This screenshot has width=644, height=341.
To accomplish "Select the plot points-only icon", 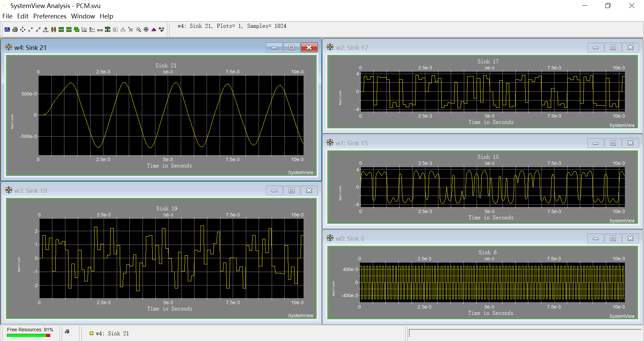I will (31, 29).
